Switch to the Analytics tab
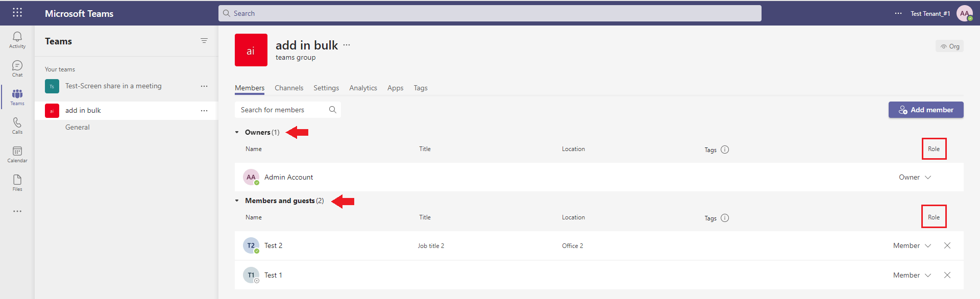The height and width of the screenshot is (299, 980). tap(363, 88)
